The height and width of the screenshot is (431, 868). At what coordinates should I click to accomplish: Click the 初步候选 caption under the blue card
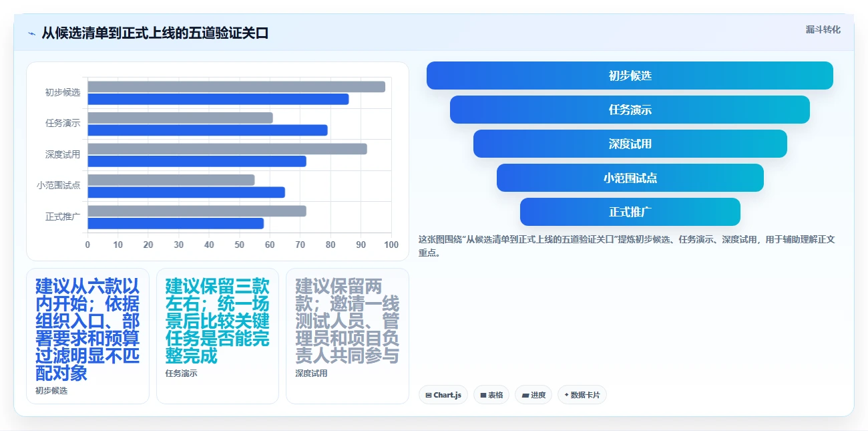[51, 391]
